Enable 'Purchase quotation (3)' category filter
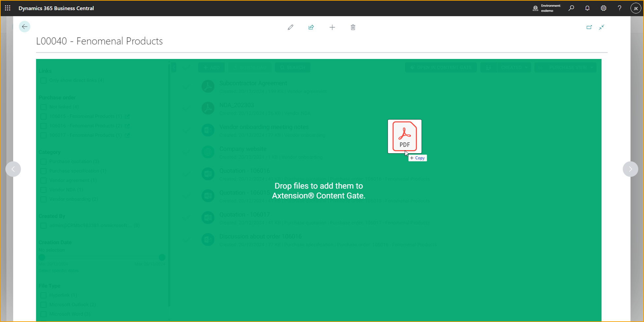This screenshot has width=644, height=322. pos(44,161)
